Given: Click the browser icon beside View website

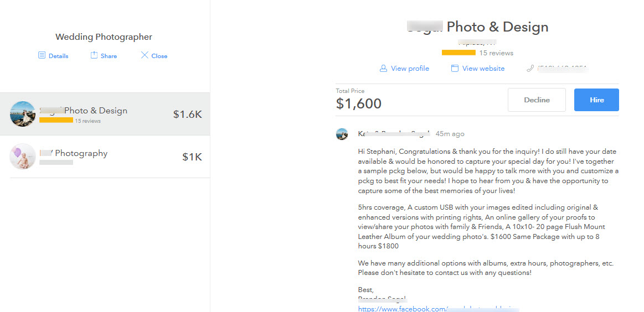Looking at the screenshot, I should (455, 69).
